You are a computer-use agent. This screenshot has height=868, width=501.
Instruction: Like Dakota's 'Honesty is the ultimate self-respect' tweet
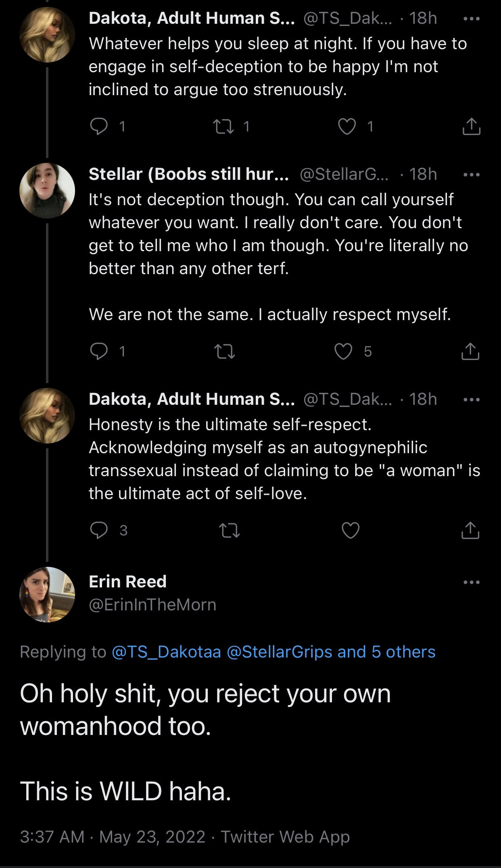click(x=351, y=530)
